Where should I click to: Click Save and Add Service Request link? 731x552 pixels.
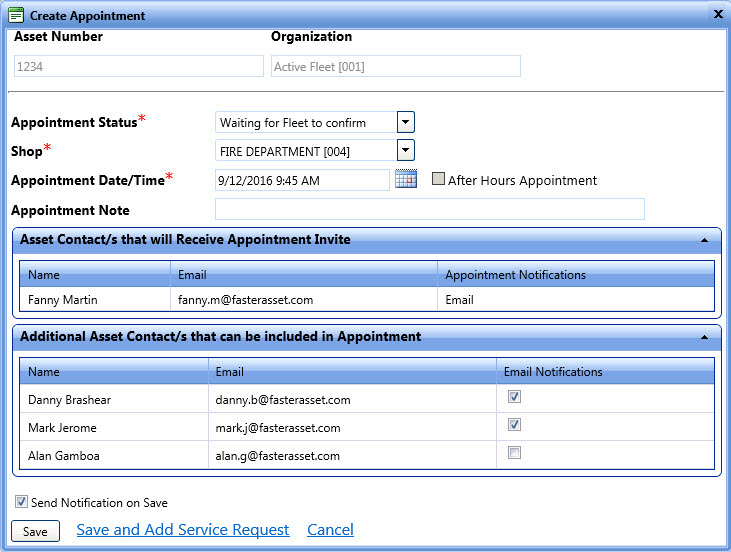(x=183, y=530)
